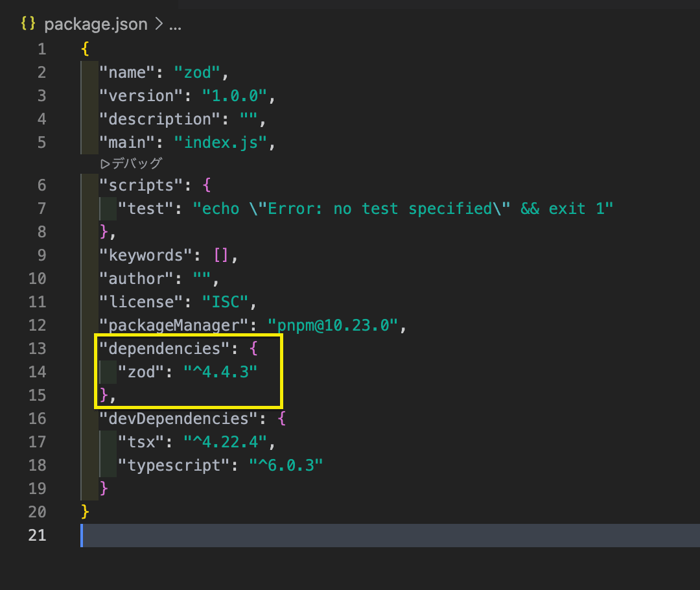
Task: Click the opening brace on line 1
Action: [86, 49]
